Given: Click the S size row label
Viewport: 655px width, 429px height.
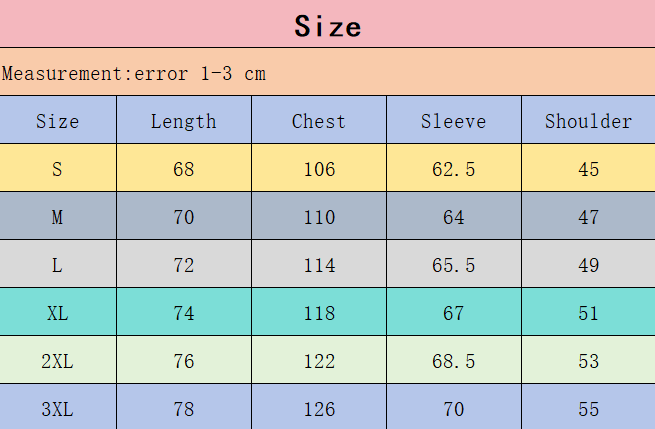Looking at the screenshot, I should [57, 169].
